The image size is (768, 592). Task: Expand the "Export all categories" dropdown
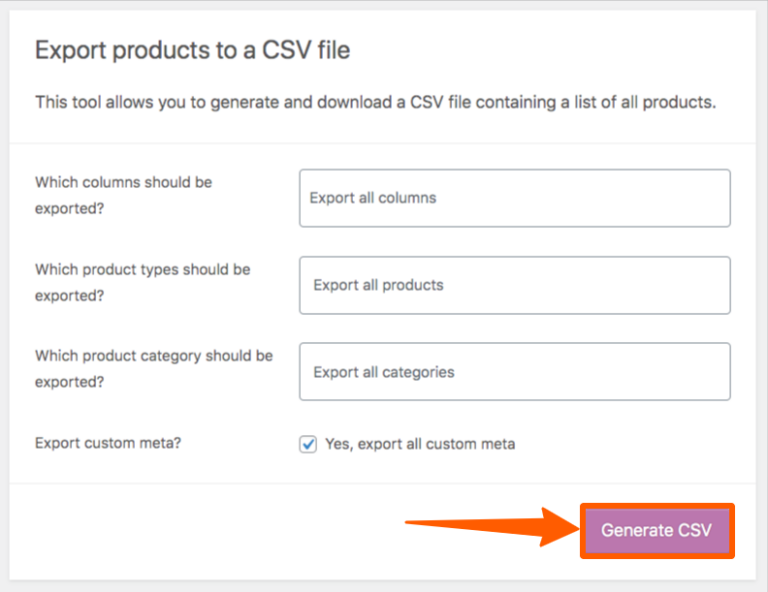pos(514,372)
